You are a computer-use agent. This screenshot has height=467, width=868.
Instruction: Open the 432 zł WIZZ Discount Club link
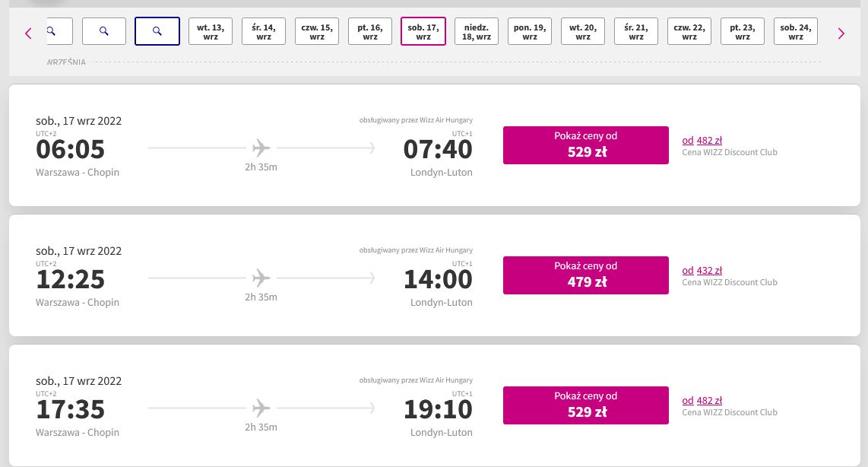pos(702,270)
